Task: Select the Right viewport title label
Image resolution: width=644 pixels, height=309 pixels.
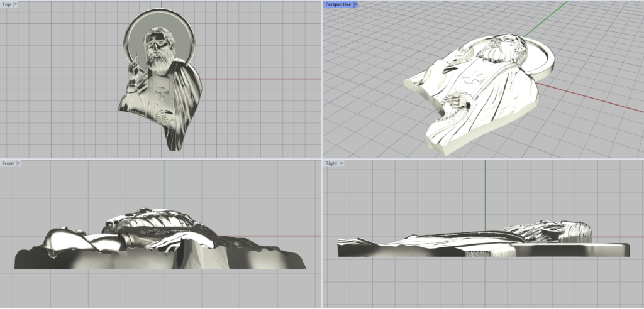Action: click(x=331, y=163)
